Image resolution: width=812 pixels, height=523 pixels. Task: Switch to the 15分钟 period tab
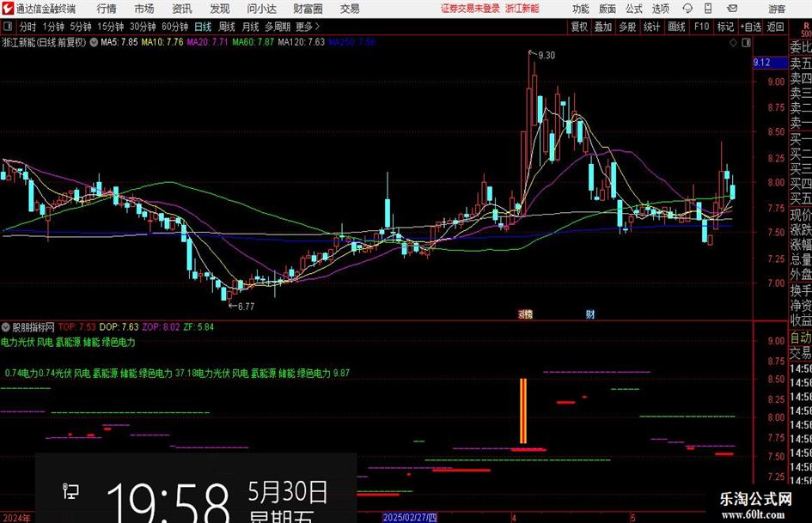pos(111,27)
